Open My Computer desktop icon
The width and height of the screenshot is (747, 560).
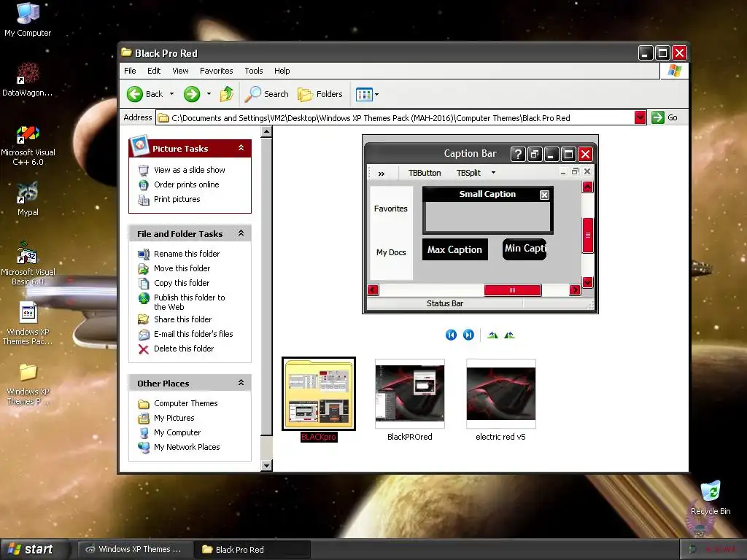tap(28, 20)
